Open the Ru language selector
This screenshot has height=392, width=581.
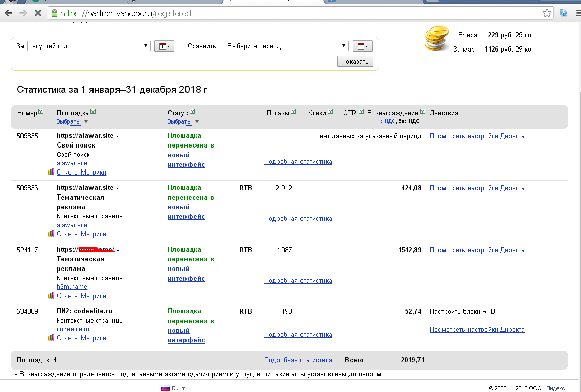(173, 388)
